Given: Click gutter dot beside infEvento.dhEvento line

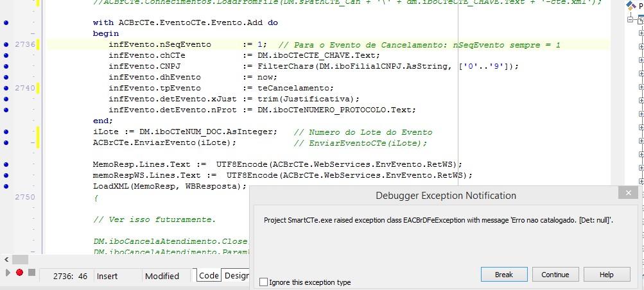Looking at the screenshot, I should click(x=6, y=77).
